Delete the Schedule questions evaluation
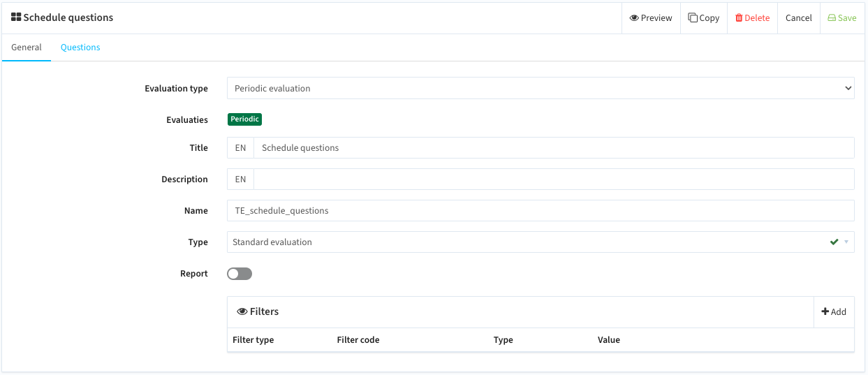This screenshot has width=868, height=375. point(752,17)
